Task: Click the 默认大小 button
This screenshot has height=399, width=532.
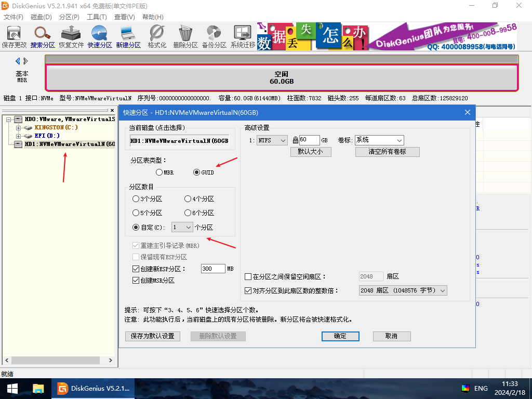Action: (x=311, y=152)
